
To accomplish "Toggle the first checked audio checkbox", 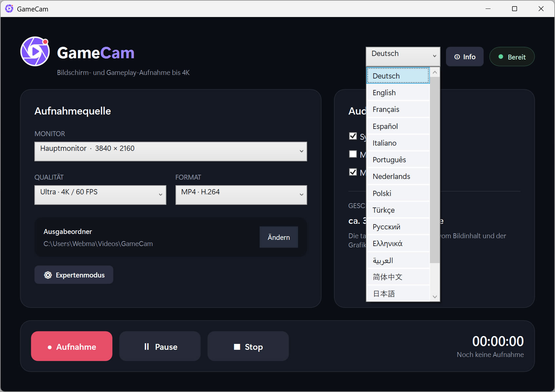I will pyautogui.click(x=353, y=136).
